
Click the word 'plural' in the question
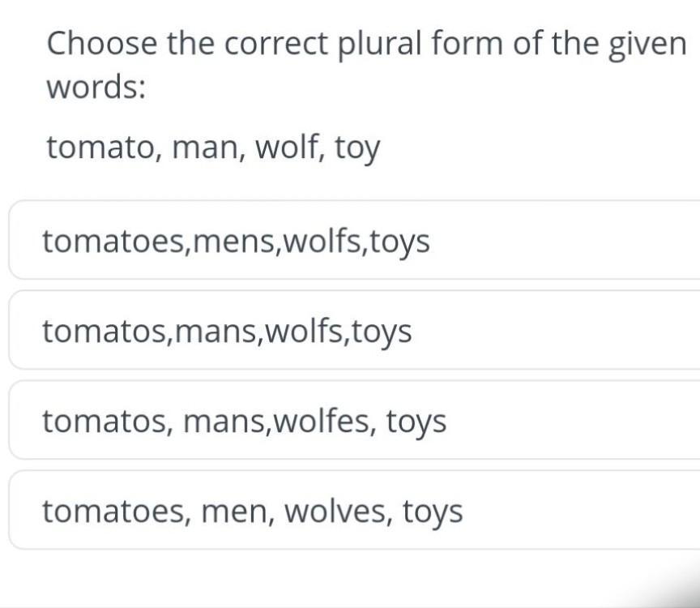(376, 43)
